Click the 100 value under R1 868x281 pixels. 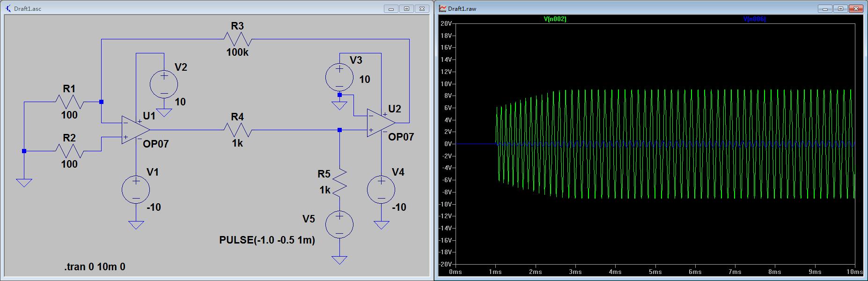pos(69,115)
